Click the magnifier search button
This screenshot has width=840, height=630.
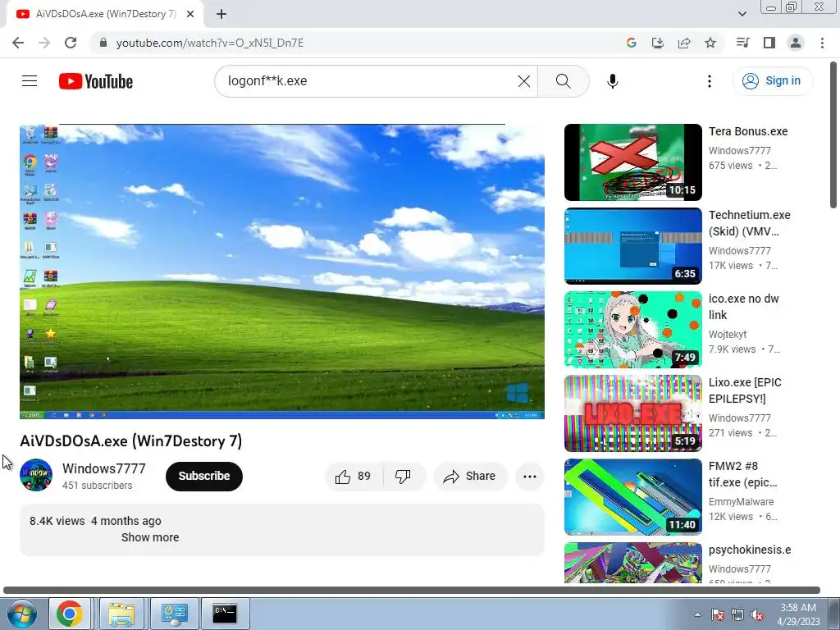[563, 81]
